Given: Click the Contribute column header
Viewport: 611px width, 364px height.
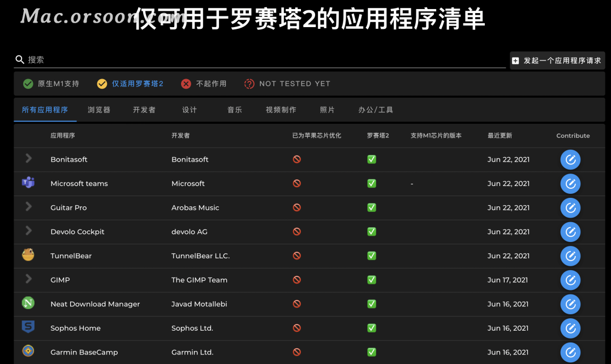Looking at the screenshot, I should [573, 136].
